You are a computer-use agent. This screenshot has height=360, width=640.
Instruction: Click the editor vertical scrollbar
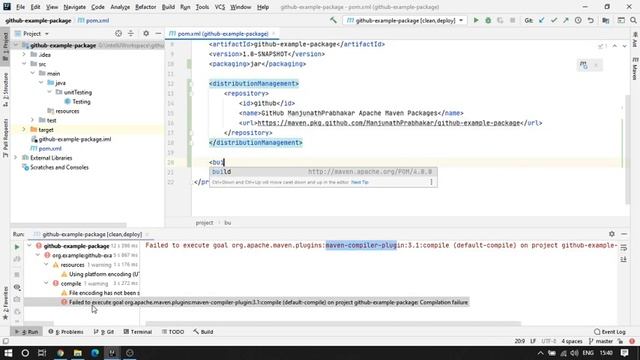coord(627,149)
